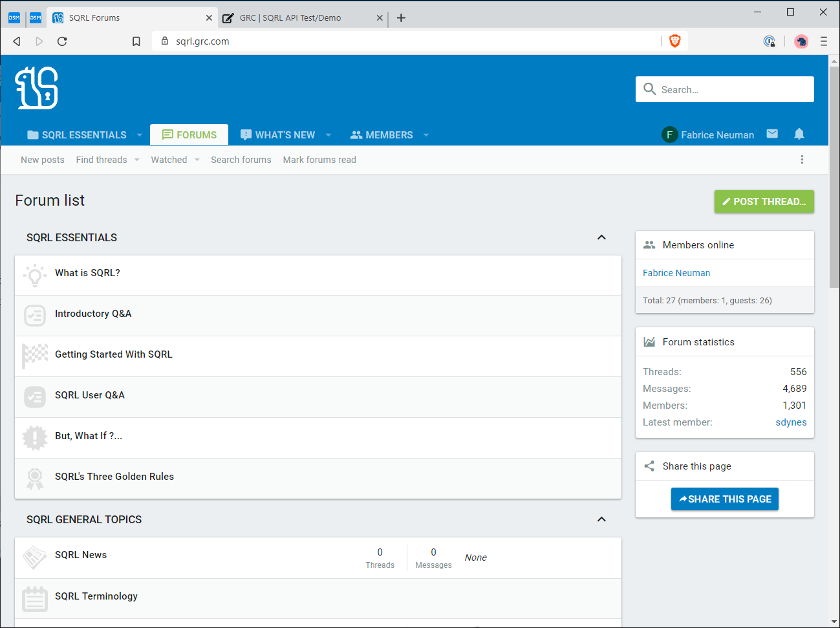This screenshot has height=628, width=840.
Task: Click the SQRL logo in the header
Action: click(x=37, y=88)
